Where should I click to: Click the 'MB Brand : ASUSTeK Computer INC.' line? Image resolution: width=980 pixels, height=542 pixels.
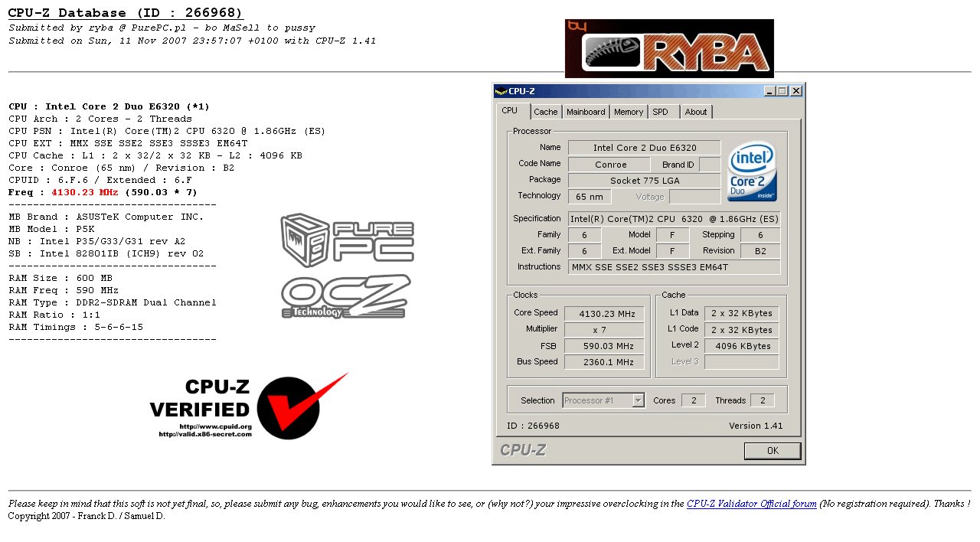pos(106,217)
